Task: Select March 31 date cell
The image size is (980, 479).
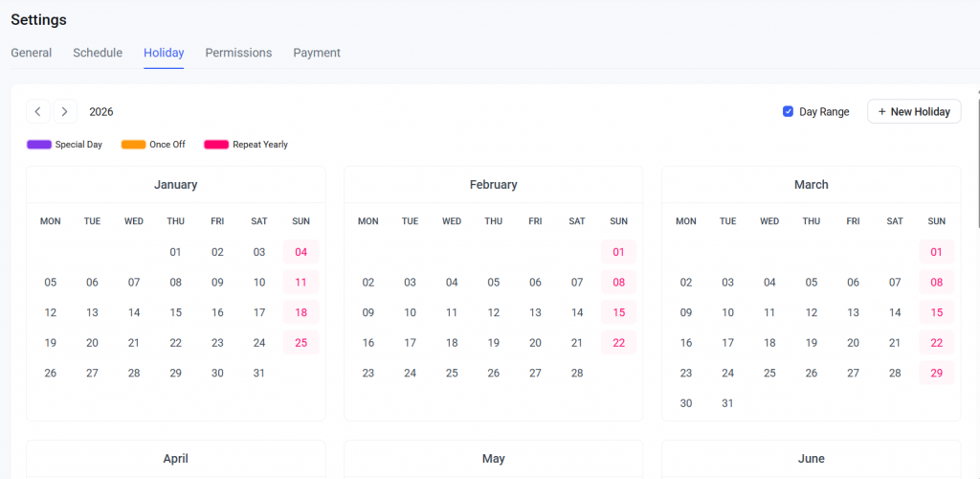Action: click(727, 403)
